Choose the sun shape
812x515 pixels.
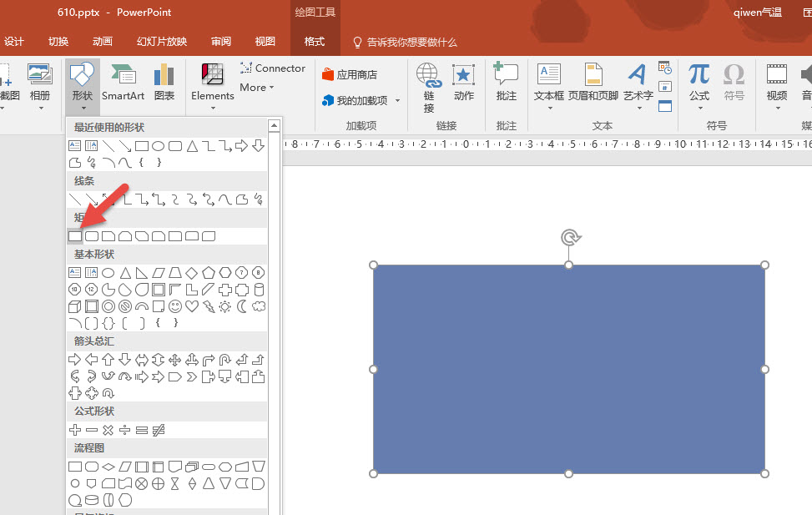pyautogui.click(x=224, y=306)
